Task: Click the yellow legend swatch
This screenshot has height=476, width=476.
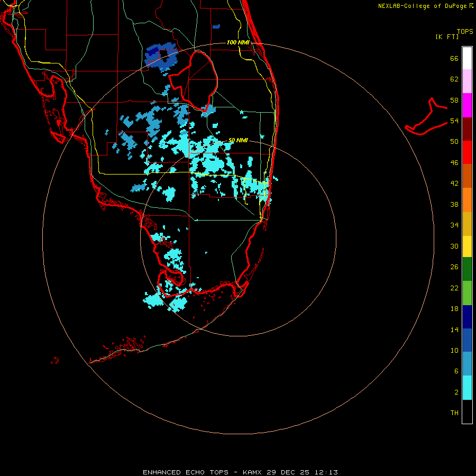Action: (467, 246)
